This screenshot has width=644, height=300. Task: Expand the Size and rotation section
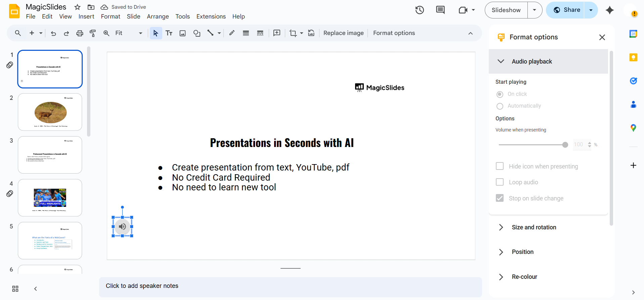(534, 227)
